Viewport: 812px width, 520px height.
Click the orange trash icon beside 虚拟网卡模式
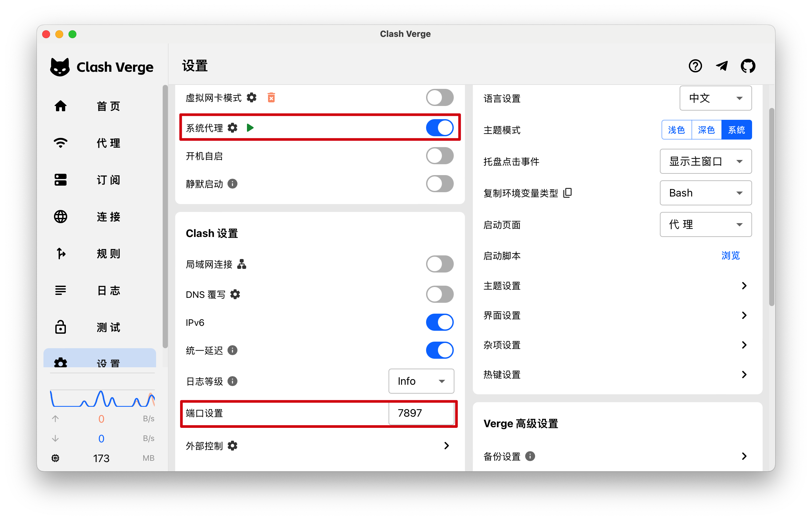[x=271, y=98]
